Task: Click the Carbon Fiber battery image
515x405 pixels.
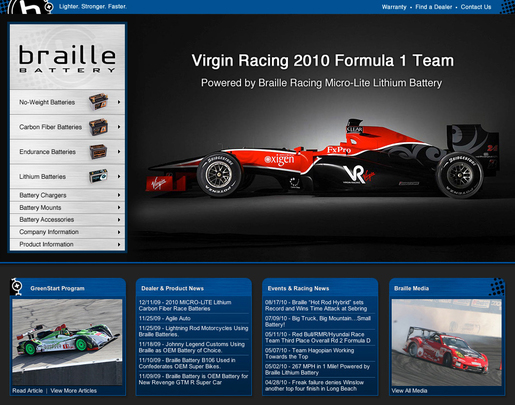Action: click(98, 127)
